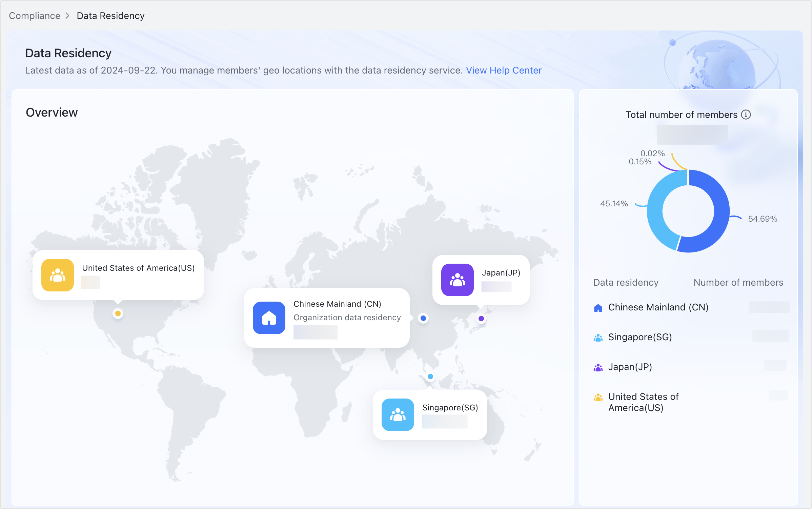This screenshot has height=509, width=812.
Task: Click the blue Singapore(SG) members icon
Action: 398,414
